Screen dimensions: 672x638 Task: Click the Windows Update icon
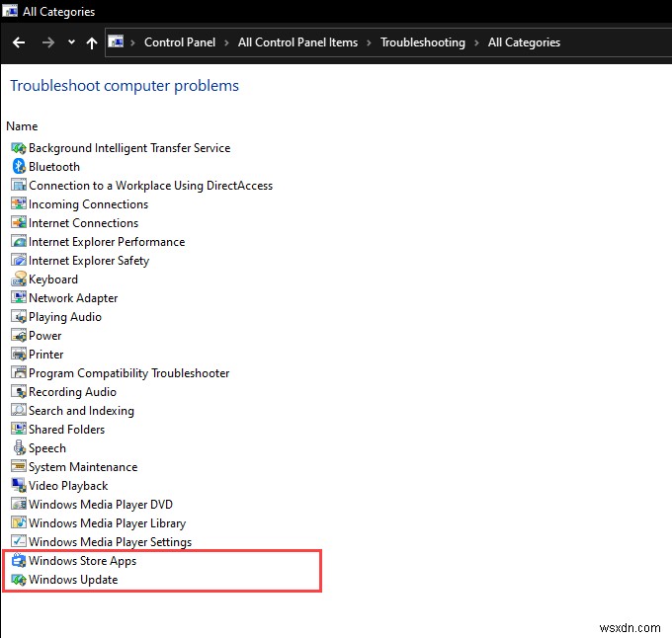pyautogui.click(x=19, y=580)
